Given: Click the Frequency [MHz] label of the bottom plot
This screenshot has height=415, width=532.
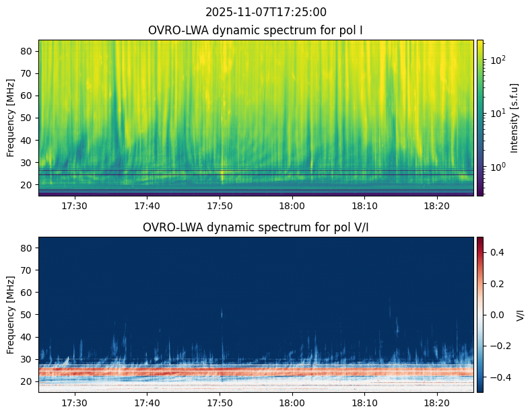Looking at the screenshot, I should [11, 314].
